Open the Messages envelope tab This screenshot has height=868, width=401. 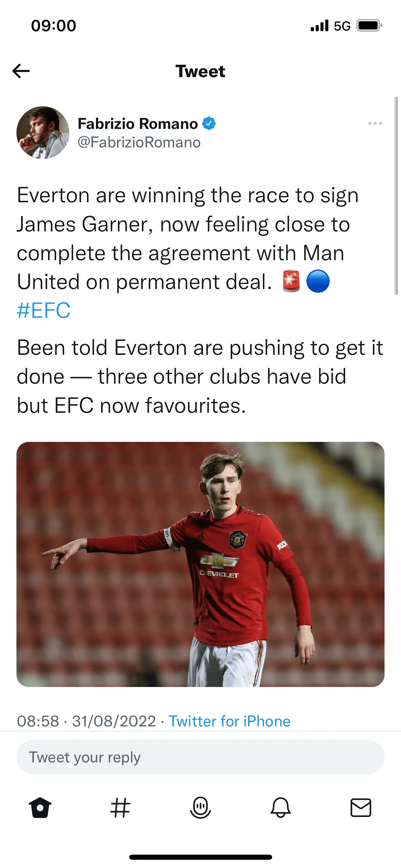coord(361,808)
